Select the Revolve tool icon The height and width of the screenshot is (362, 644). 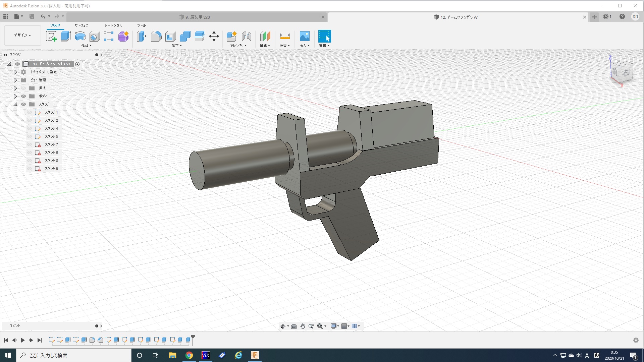click(80, 36)
